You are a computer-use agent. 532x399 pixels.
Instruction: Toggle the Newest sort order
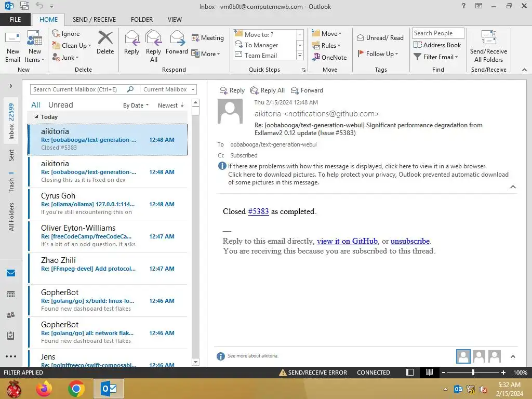(x=170, y=105)
